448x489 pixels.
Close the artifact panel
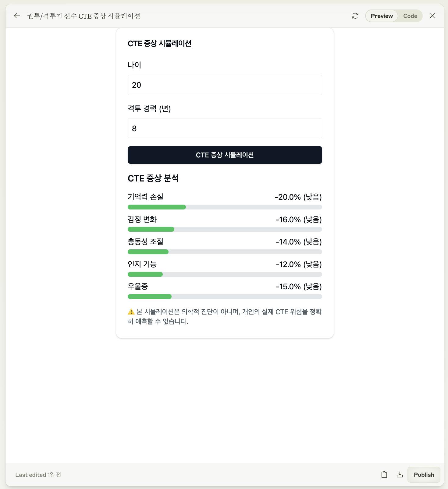(x=432, y=16)
